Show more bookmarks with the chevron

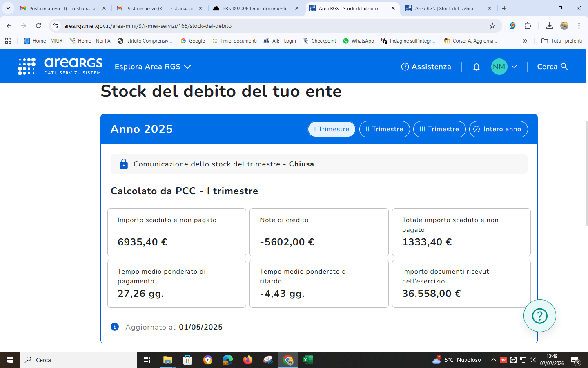pyautogui.click(x=525, y=41)
